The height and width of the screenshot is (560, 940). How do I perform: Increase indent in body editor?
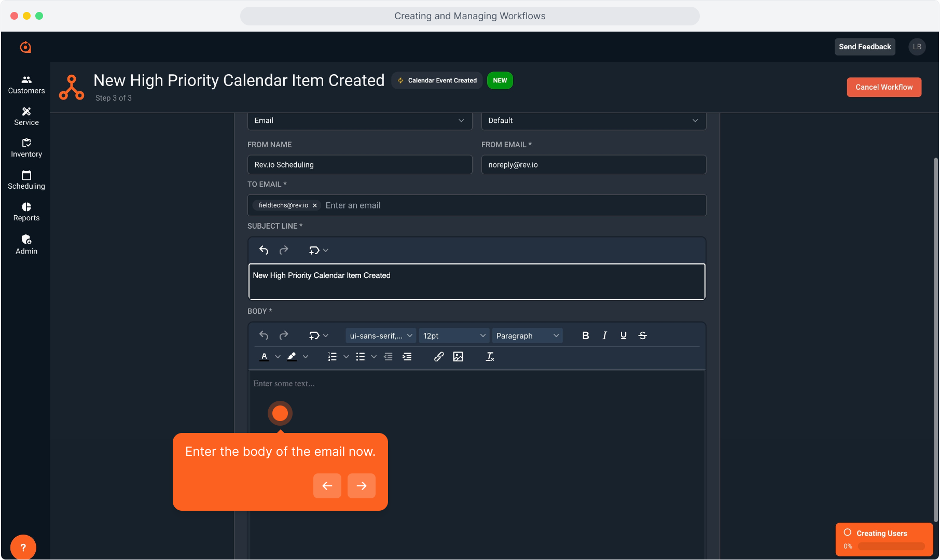(407, 357)
